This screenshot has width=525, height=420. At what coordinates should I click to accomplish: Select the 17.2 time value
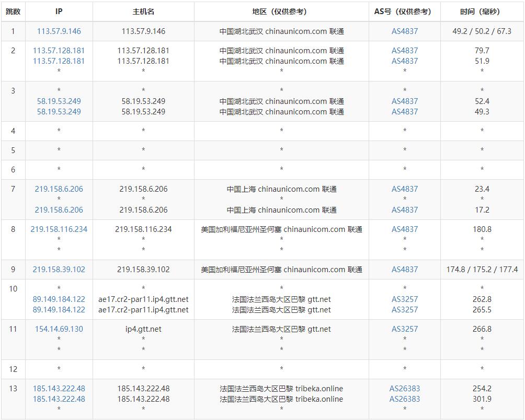pos(482,210)
